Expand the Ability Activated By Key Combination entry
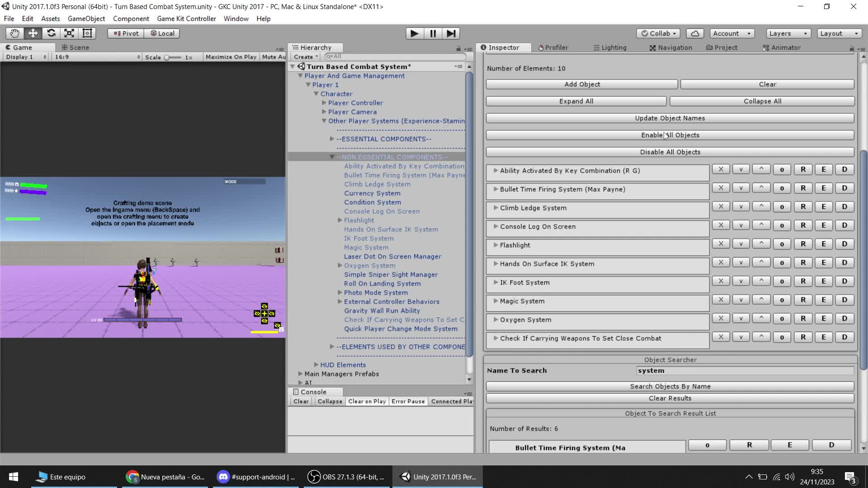The height and width of the screenshot is (488, 868). pos(495,170)
